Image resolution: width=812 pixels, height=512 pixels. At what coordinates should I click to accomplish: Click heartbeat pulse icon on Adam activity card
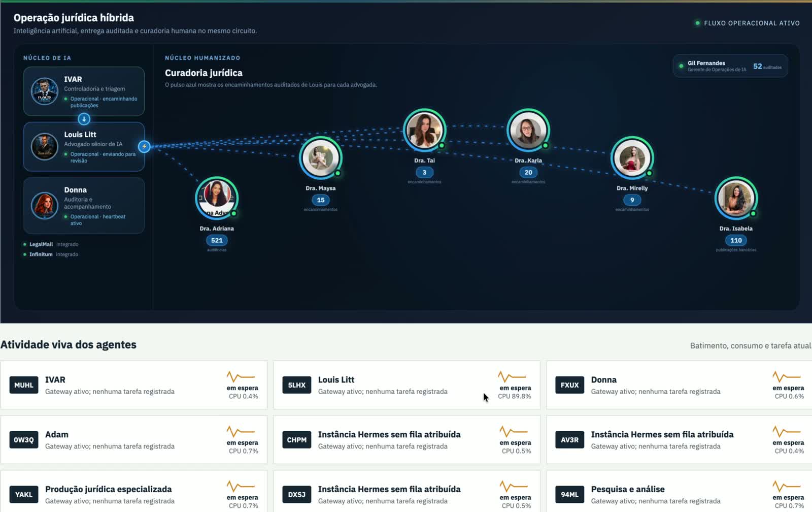click(241, 432)
